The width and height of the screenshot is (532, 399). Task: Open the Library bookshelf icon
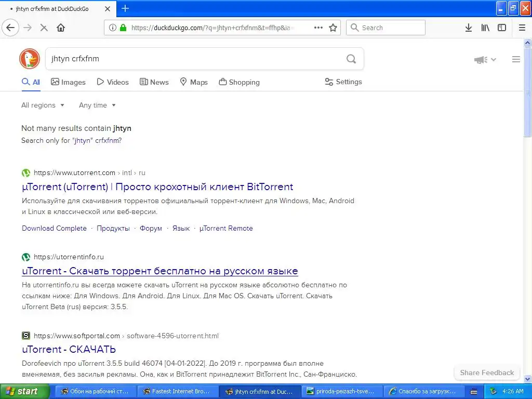pos(485,28)
